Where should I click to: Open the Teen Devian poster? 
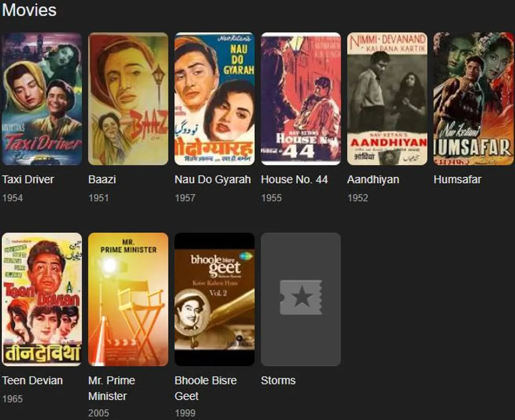42,299
